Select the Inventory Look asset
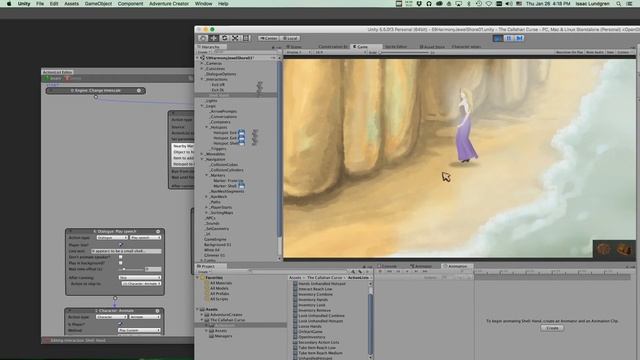The height and width of the screenshot is (360, 640). click(x=312, y=305)
